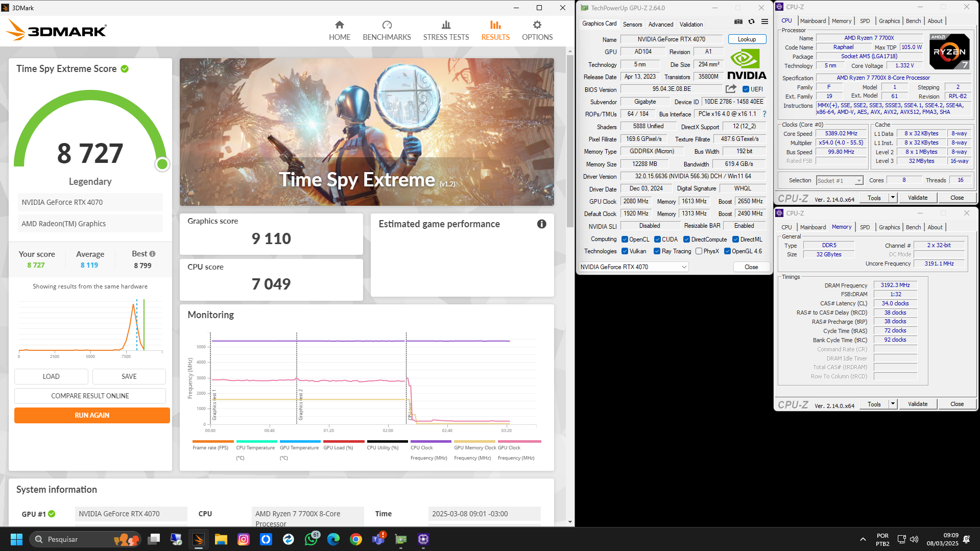
Task: Open WhatsApp from the taskbar
Action: coord(311,539)
